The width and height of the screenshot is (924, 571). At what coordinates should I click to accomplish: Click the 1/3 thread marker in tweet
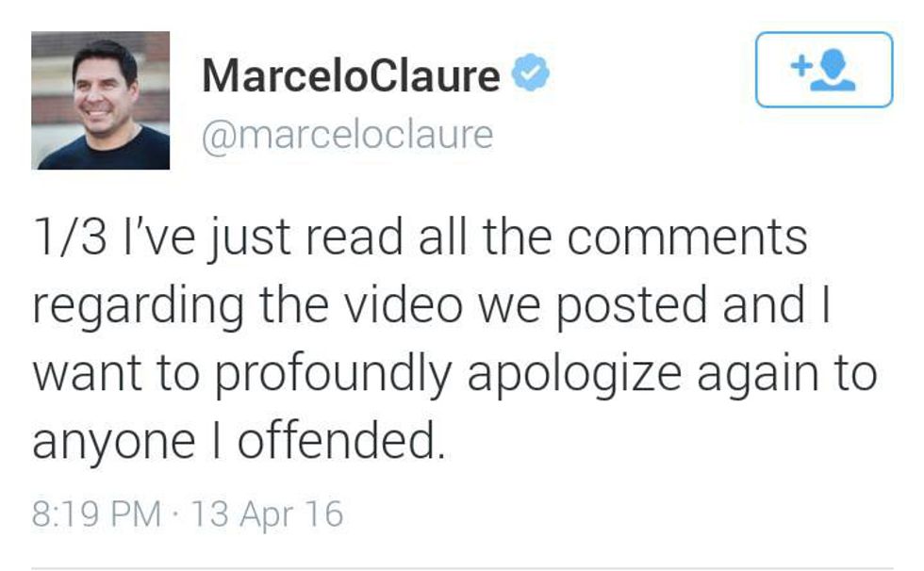click(70, 237)
